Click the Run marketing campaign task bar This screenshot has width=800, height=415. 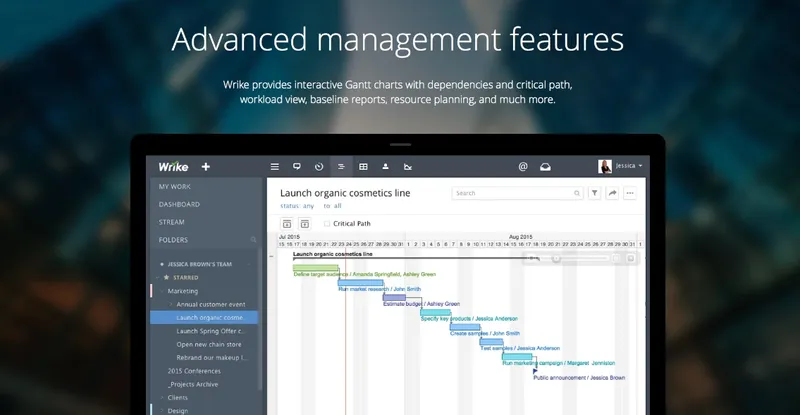coord(517,356)
